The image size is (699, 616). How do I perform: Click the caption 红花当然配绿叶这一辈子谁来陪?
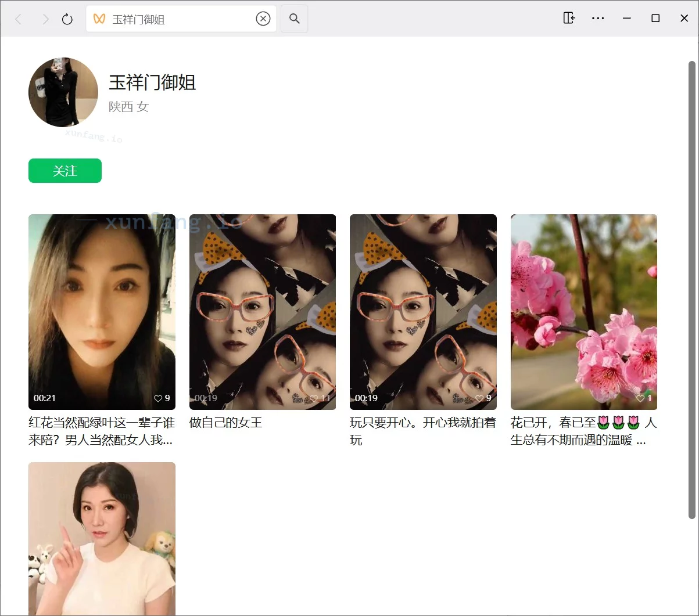click(x=101, y=431)
